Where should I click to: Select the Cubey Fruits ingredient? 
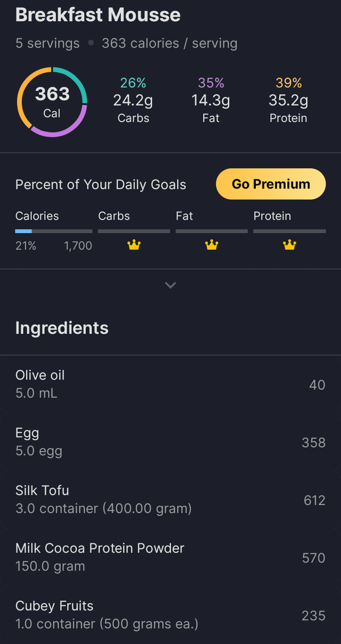point(170,615)
